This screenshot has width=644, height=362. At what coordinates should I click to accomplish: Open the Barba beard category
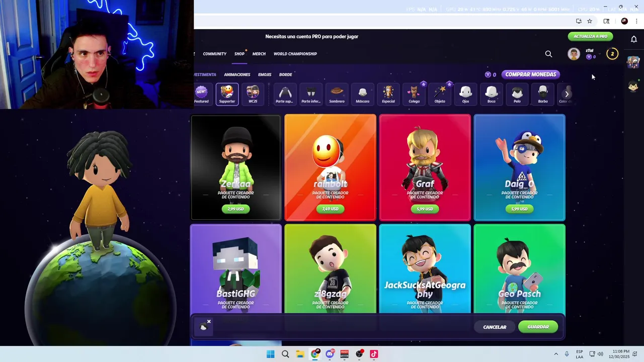click(x=543, y=94)
